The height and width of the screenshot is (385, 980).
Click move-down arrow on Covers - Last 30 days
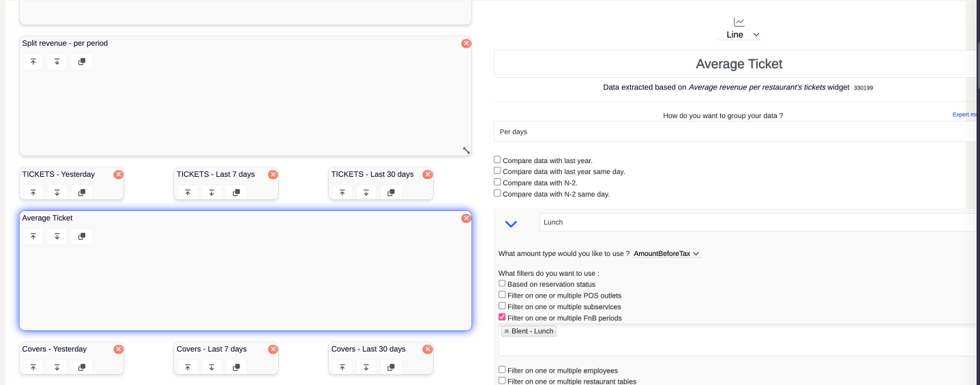point(367,367)
